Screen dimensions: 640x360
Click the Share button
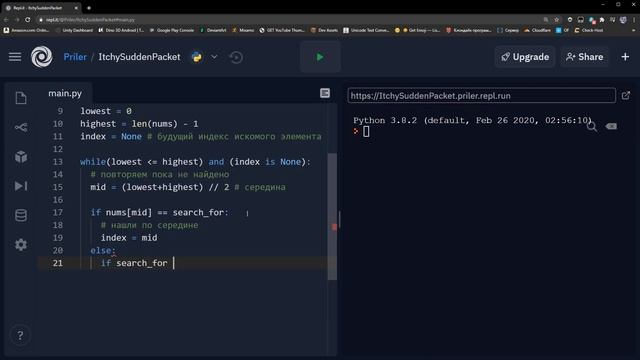[584, 57]
